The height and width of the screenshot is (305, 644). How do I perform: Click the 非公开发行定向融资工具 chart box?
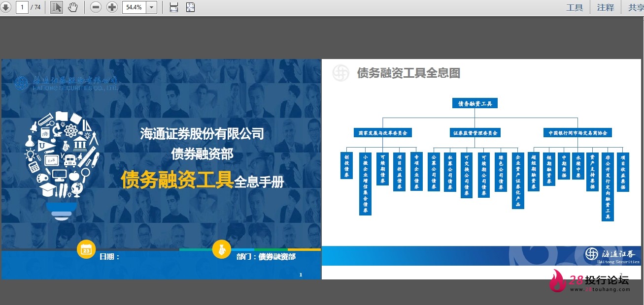[x=608, y=186]
